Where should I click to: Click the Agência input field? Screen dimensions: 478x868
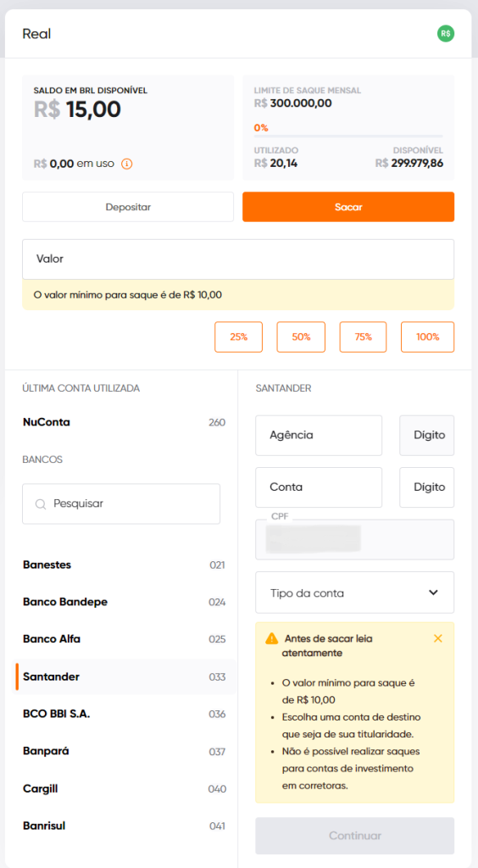[x=319, y=436]
